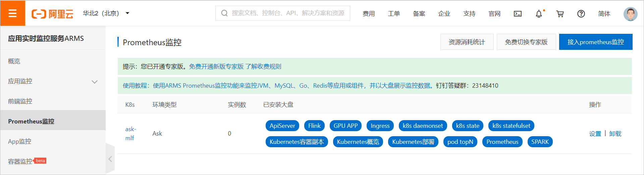Switch language via 简体
The image size is (644, 175).
[604, 14]
